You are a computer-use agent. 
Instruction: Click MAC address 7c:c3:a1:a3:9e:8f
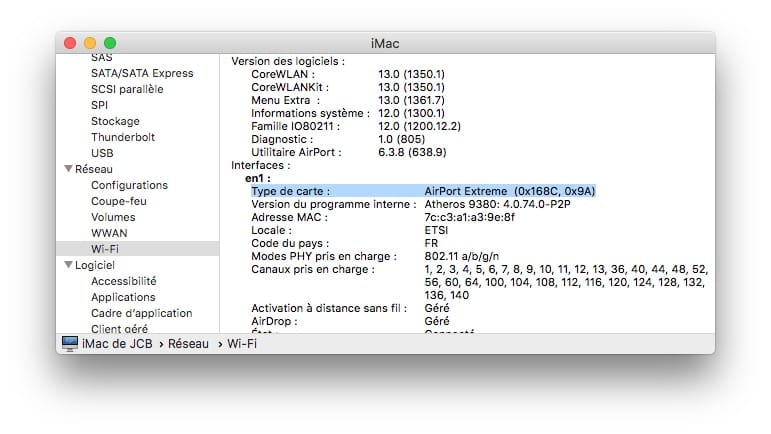point(470,217)
